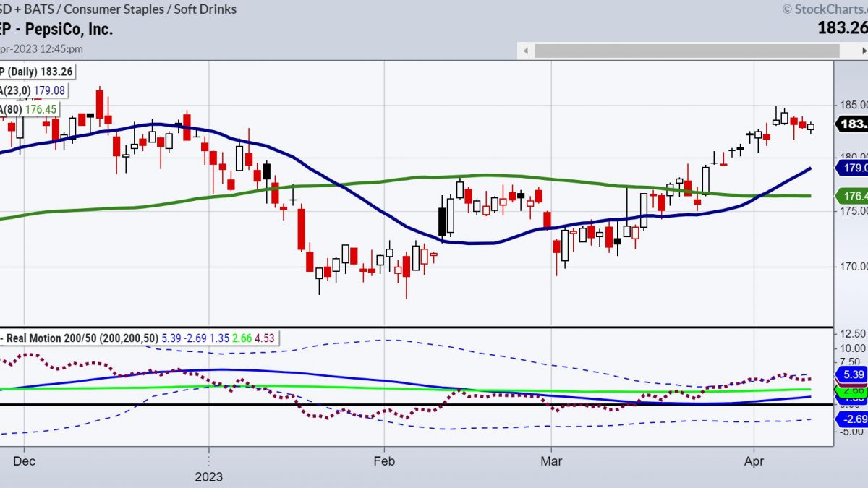This screenshot has width=868, height=488.
Task: Click the "Dec" date axis label
Action: [24, 461]
